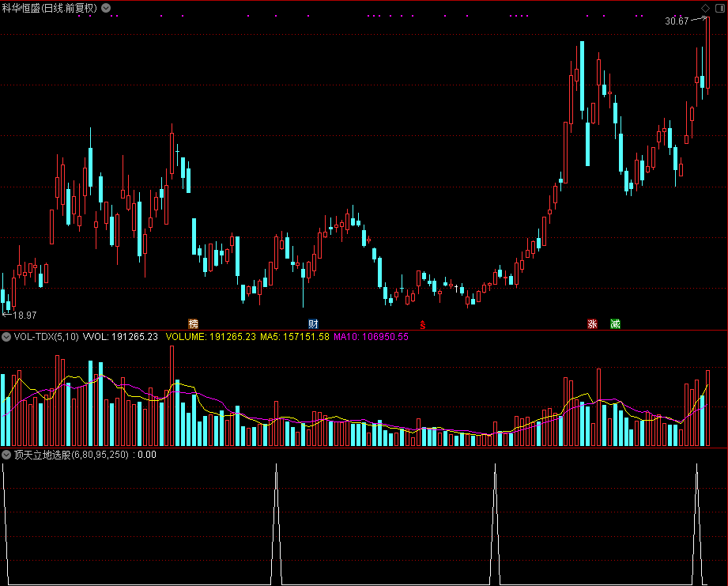Open the green 减 marker on the chart
This screenshot has height=586, width=728.
coord(615,323)
